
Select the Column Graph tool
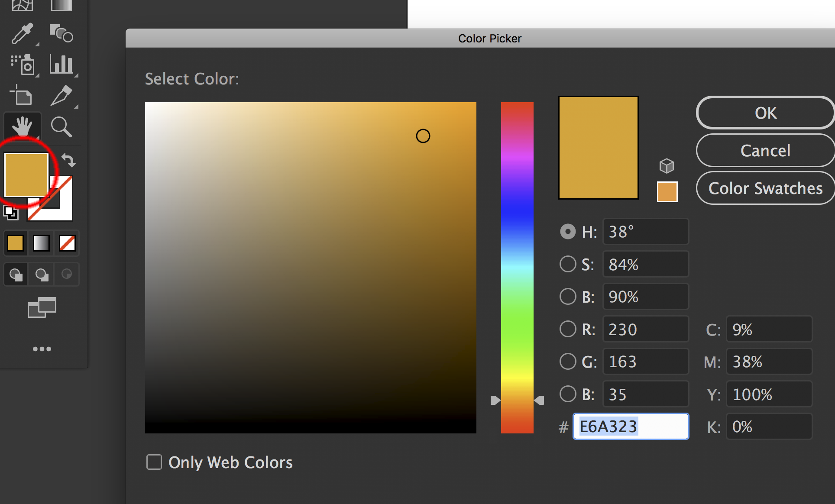(62, 64)
